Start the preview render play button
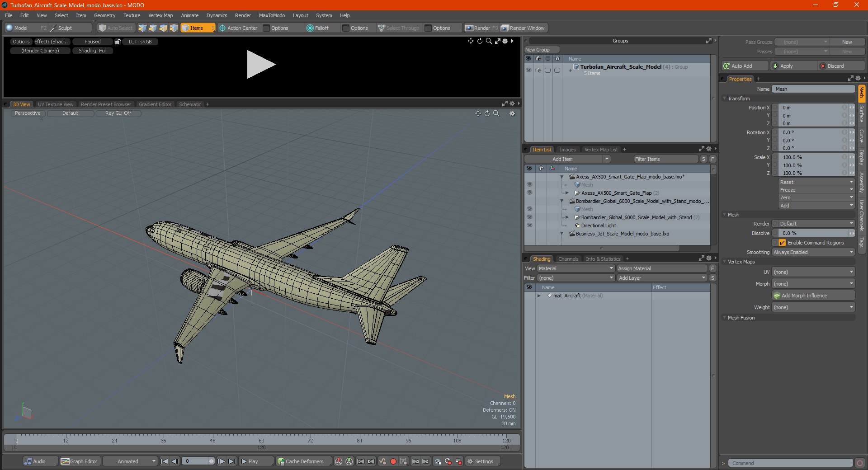868x470 pixels. click(x=261, y=65)
